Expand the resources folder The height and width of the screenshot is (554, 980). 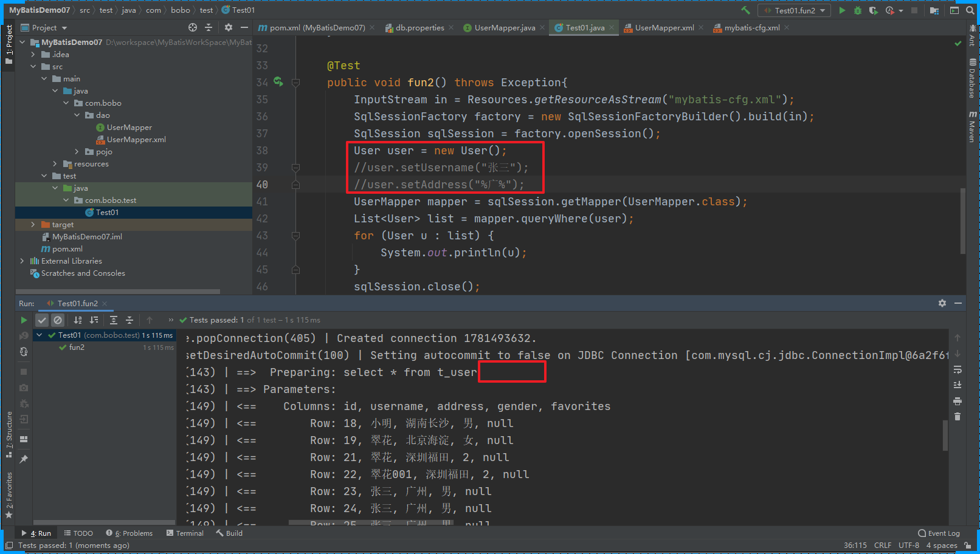(55, 164)
